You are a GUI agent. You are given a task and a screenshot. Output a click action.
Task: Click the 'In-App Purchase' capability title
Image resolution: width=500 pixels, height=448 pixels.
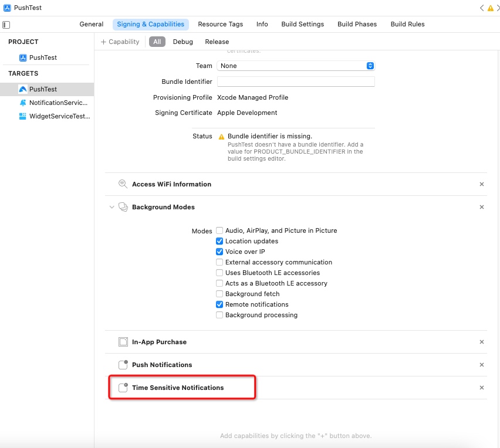(159, 342)
